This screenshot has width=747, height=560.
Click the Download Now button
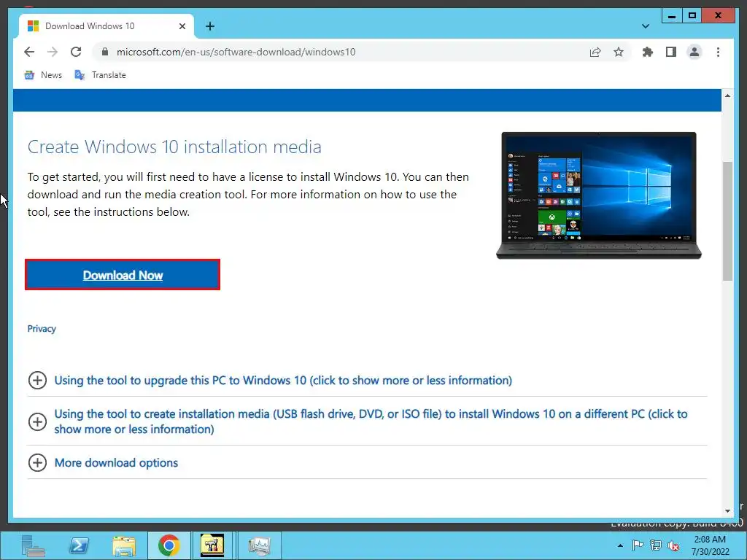tap(123, 275)
